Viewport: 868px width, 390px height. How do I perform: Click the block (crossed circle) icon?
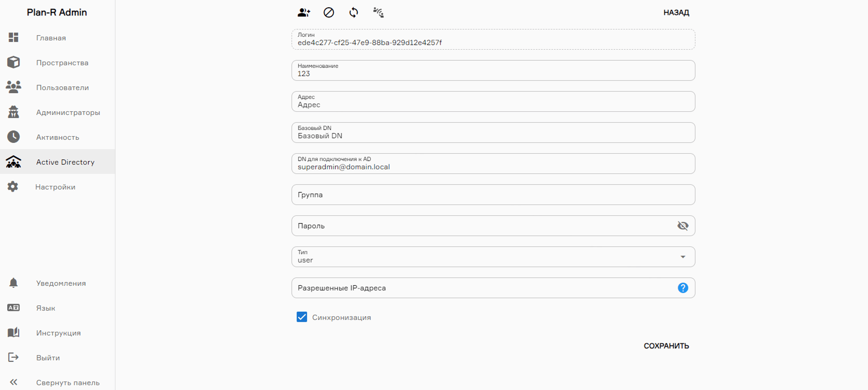point(329,13)
